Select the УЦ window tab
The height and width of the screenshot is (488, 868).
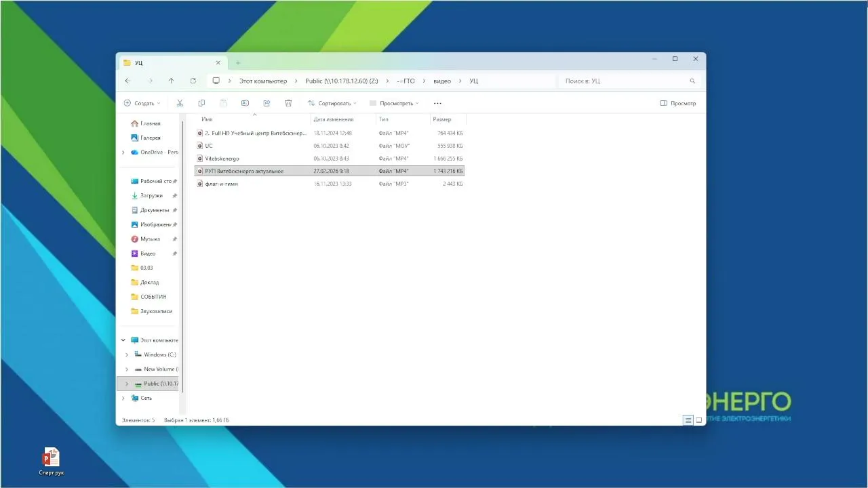pyautogui.click(x=172, y=62)
